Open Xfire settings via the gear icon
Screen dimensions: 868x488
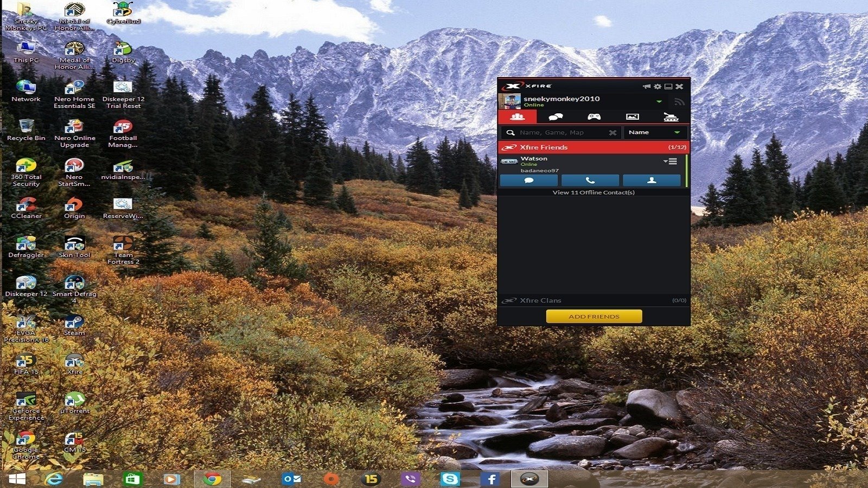(x=657, y=86)
